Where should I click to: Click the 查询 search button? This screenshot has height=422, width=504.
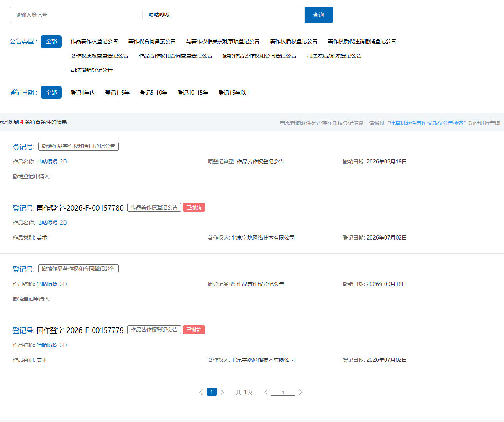point(319,15)
